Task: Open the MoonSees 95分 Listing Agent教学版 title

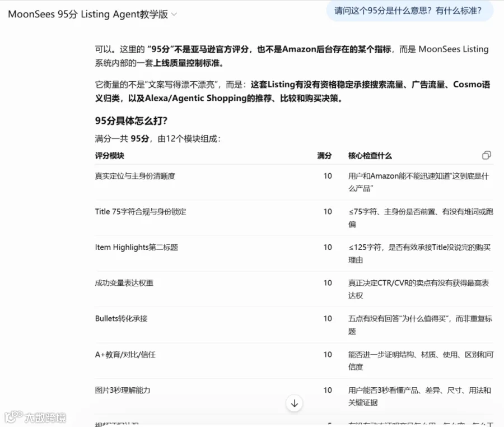Action: tap(88, 14)
